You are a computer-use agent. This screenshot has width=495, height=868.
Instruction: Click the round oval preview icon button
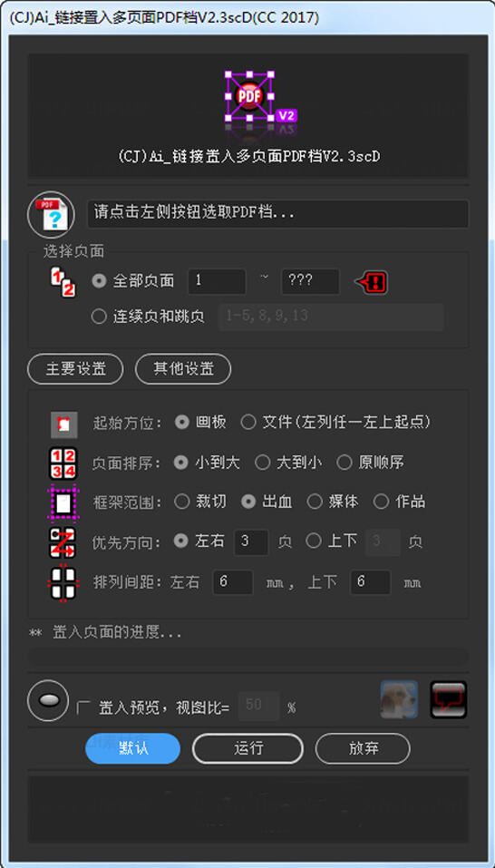tap(48, 700)
